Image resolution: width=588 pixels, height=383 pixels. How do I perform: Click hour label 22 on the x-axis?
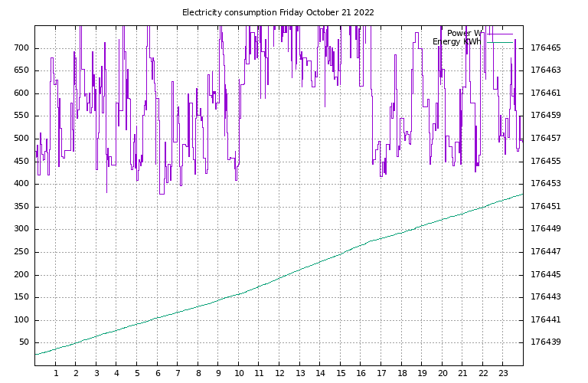[x=483, y=373]
